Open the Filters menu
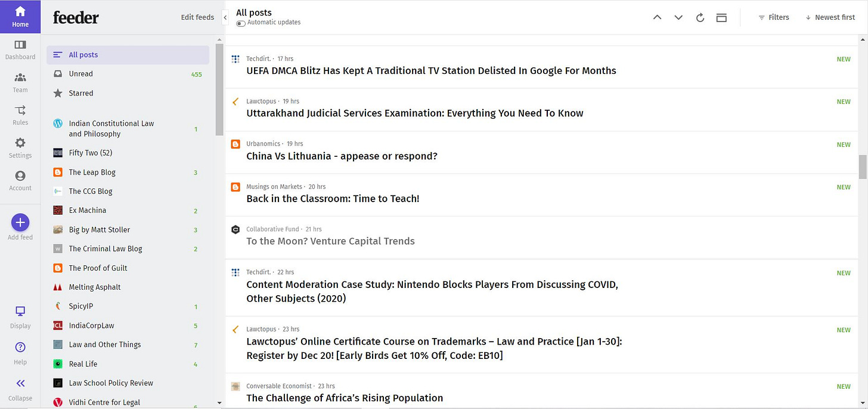 coord(774,17)
